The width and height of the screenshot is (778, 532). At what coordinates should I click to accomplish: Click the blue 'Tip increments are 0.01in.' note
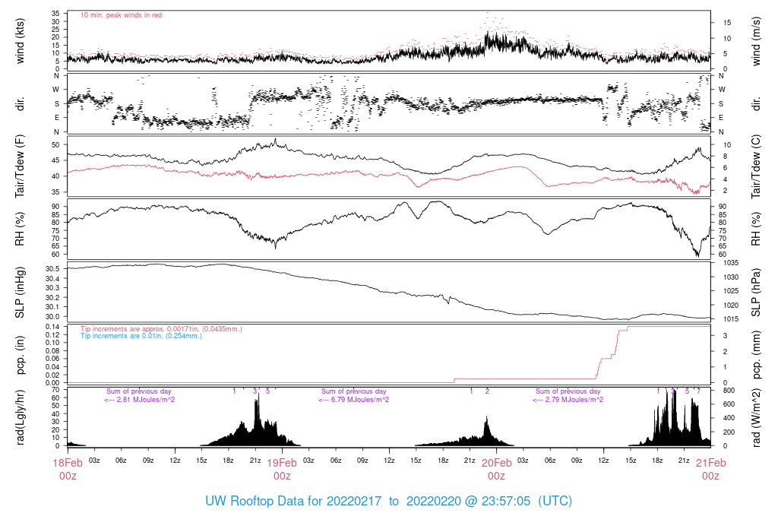point(141,335)
